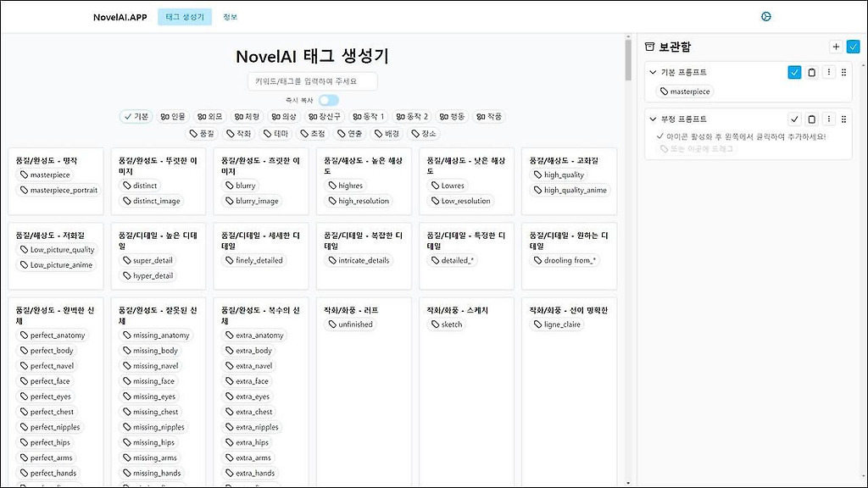The width and height of the screenshot is (868, 488).
Task: Jump to the 품질 tag section
Action: [202, 133]
